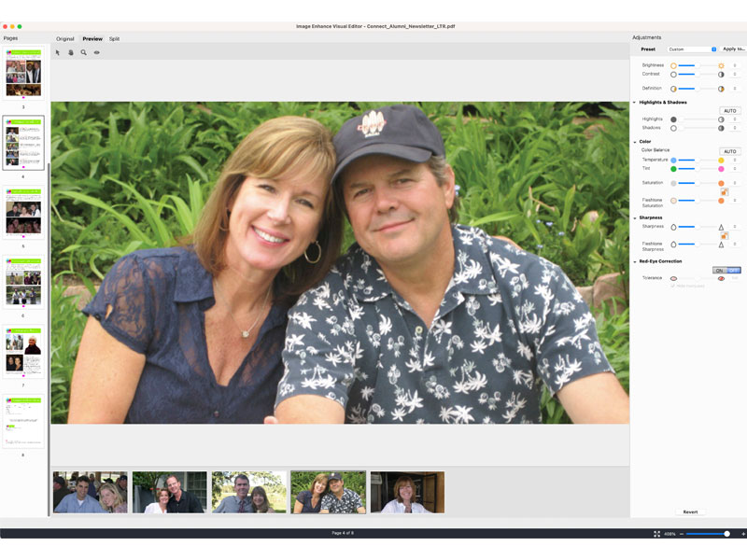Viewport: 747px width, 560px height.
Task: Select the hand pan tool
Action: pos(70,52)
